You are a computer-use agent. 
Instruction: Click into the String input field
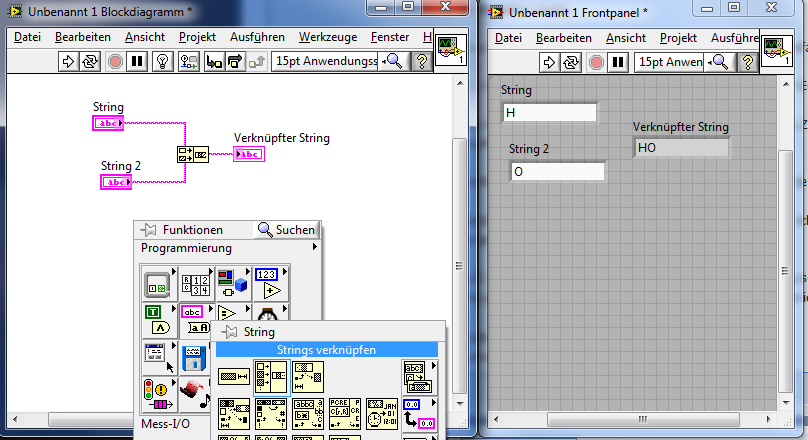coord(550,113)
